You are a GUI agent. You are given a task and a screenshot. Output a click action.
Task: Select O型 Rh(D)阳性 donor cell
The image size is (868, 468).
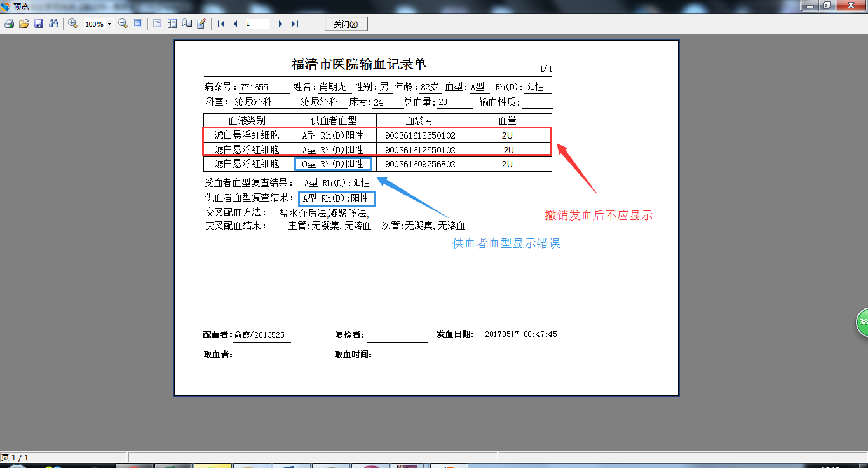pos(333,164)
